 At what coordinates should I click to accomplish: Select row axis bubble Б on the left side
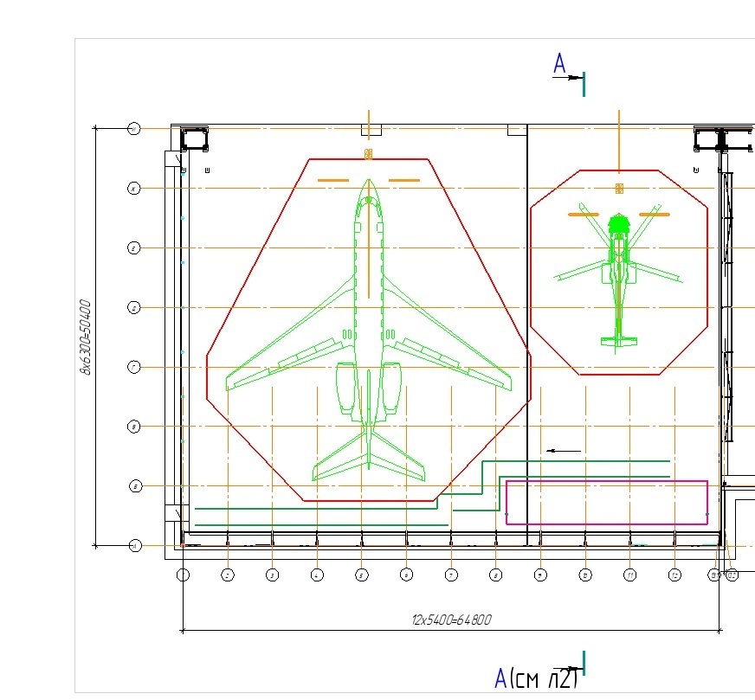[x=136, y=486]
